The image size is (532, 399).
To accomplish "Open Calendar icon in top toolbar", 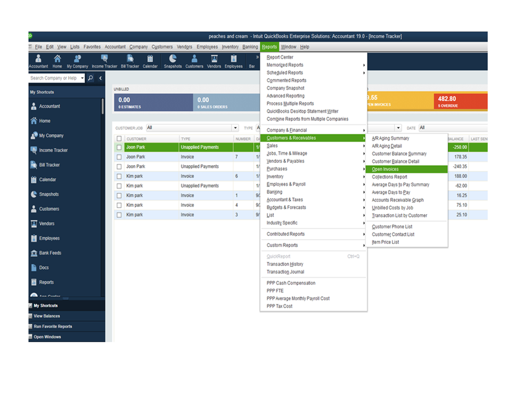I will (x=150, y=61).
